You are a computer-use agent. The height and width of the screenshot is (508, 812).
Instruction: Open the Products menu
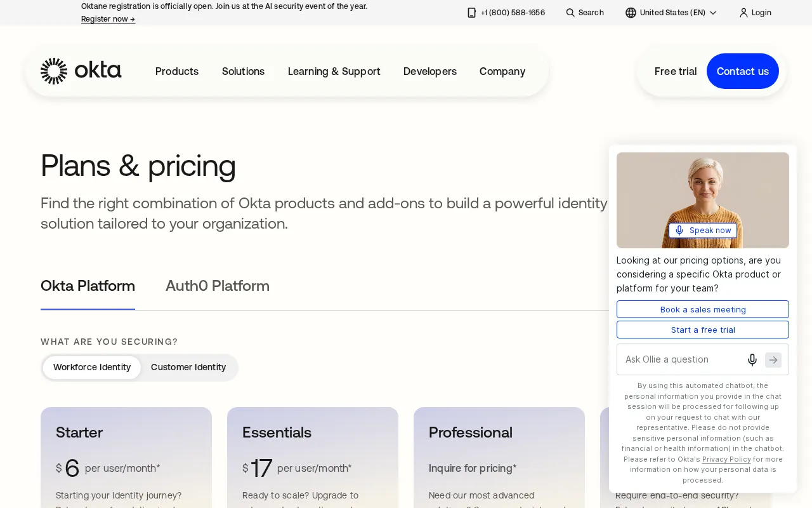[177, 71]
